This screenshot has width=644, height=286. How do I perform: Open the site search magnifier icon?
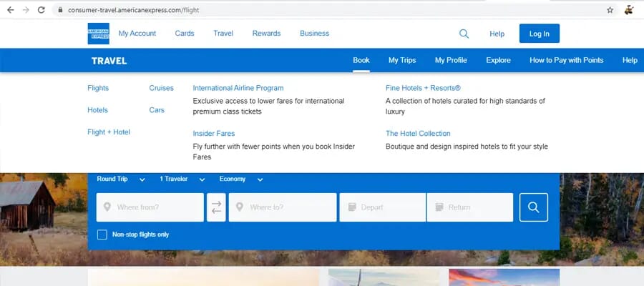pos(464,34)
